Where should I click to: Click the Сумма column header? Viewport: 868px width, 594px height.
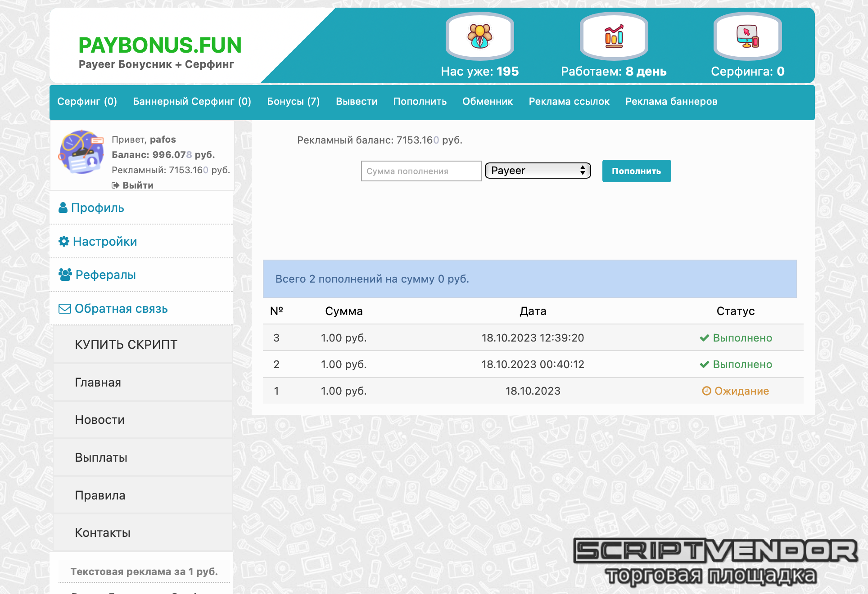344,311
